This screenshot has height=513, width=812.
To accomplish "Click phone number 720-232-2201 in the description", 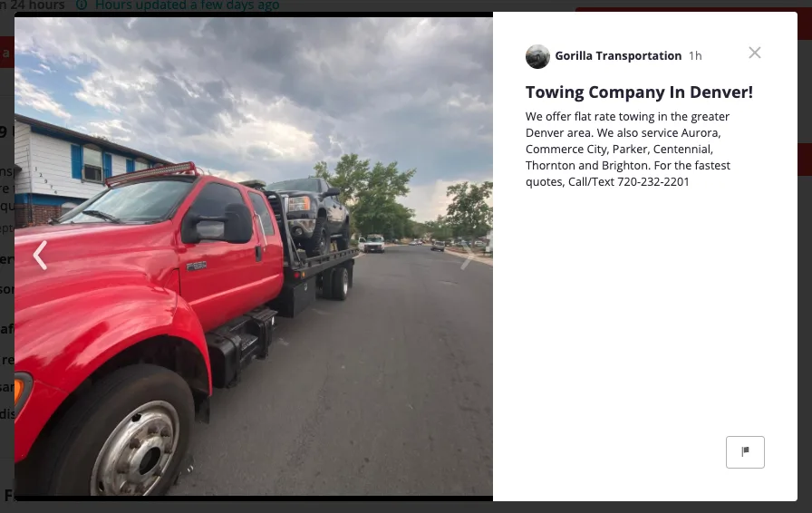I will coord(653,182).
